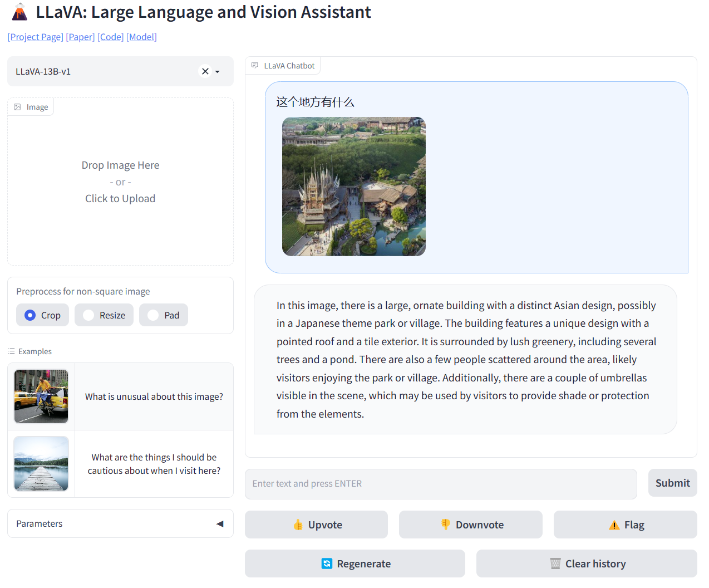
Task: Flag the response with warning icon button
Action: pyautogui.click(x=625, y=525)
